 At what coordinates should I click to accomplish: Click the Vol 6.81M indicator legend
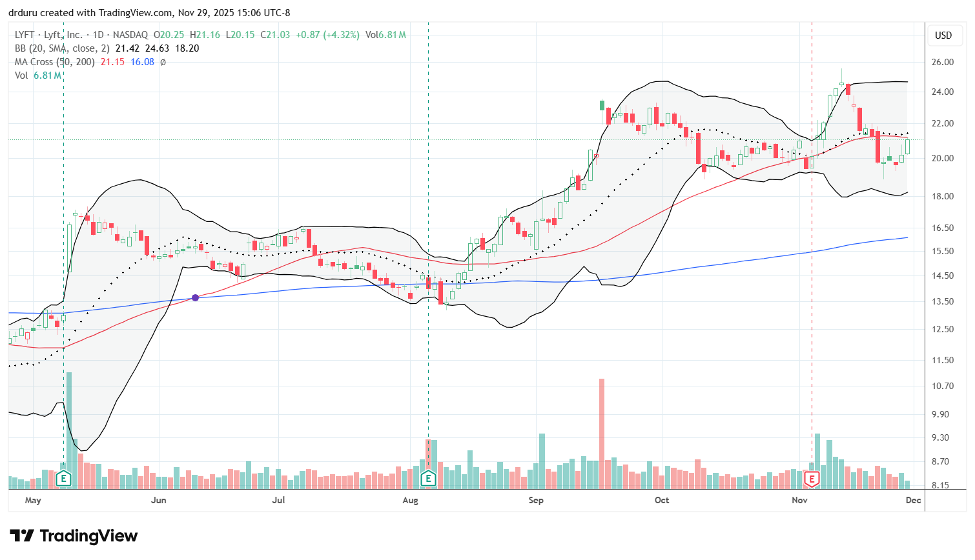point(37,75)
